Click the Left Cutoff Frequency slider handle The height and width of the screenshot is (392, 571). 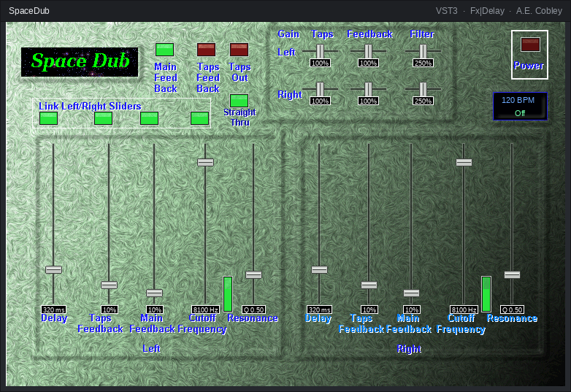point(205,162)
